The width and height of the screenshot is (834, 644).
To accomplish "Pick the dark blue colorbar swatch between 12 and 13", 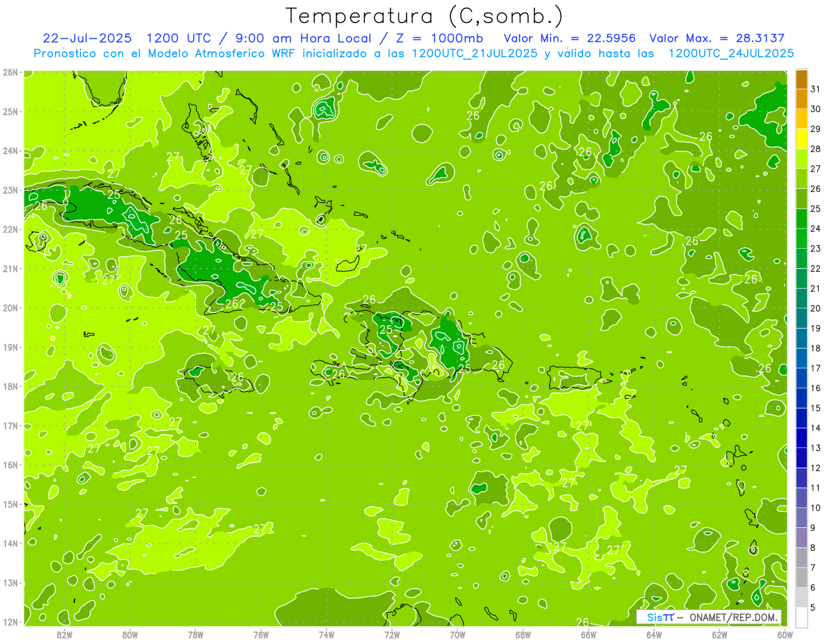I will (802, 458).
